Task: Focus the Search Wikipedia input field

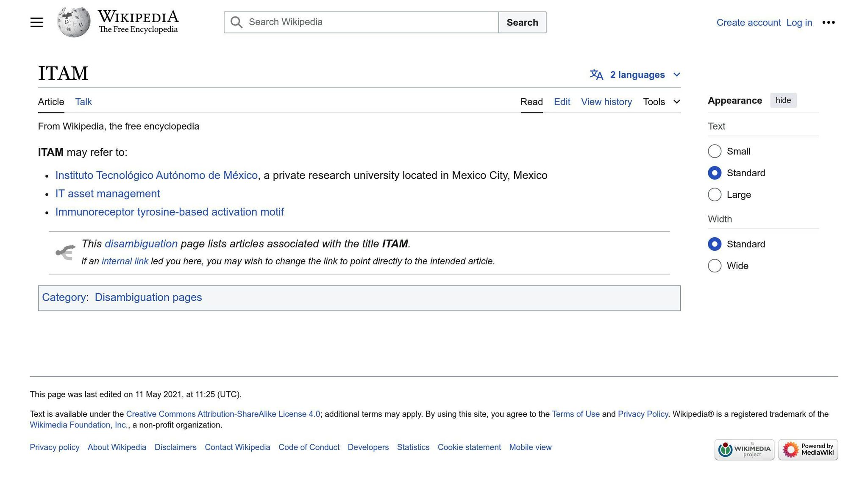Action: click(362, 22)
